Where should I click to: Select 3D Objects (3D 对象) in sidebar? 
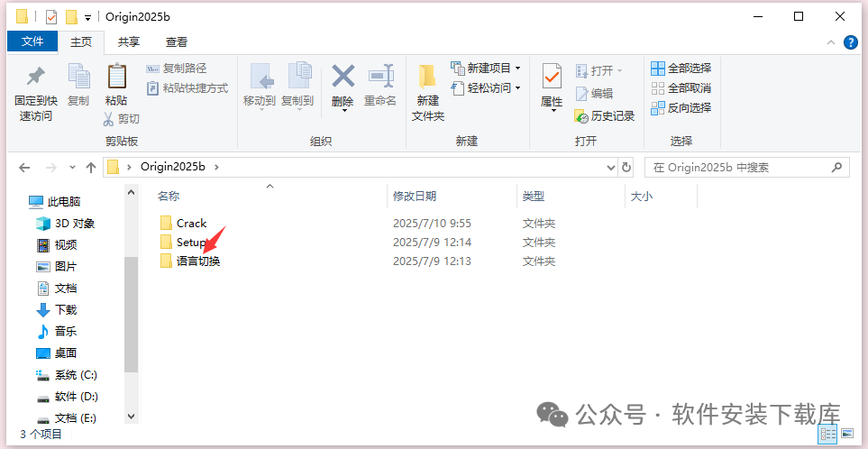pos(65,224)
